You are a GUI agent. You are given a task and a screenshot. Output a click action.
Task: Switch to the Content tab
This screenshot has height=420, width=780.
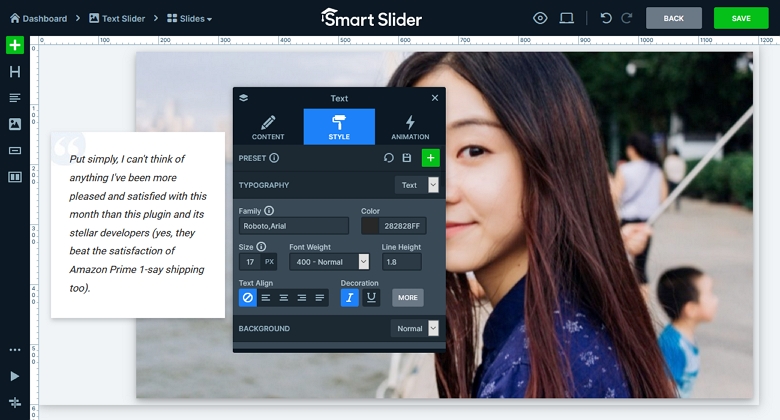(268, 127)
